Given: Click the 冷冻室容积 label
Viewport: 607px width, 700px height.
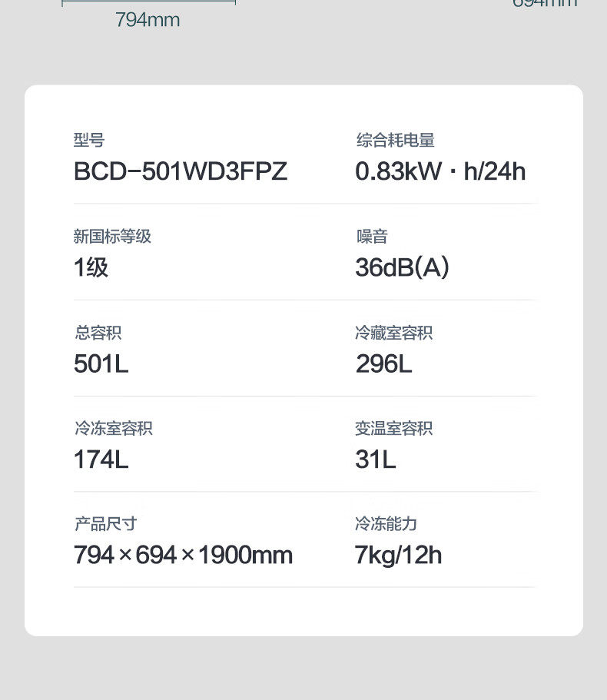Looking at the screenshot, I should 113,428.
